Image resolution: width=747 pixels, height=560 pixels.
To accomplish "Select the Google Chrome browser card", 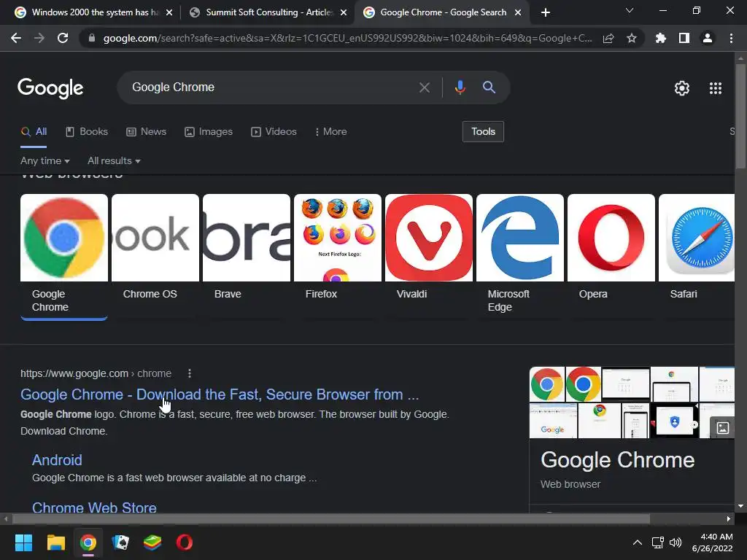I will tap(64, 257).
